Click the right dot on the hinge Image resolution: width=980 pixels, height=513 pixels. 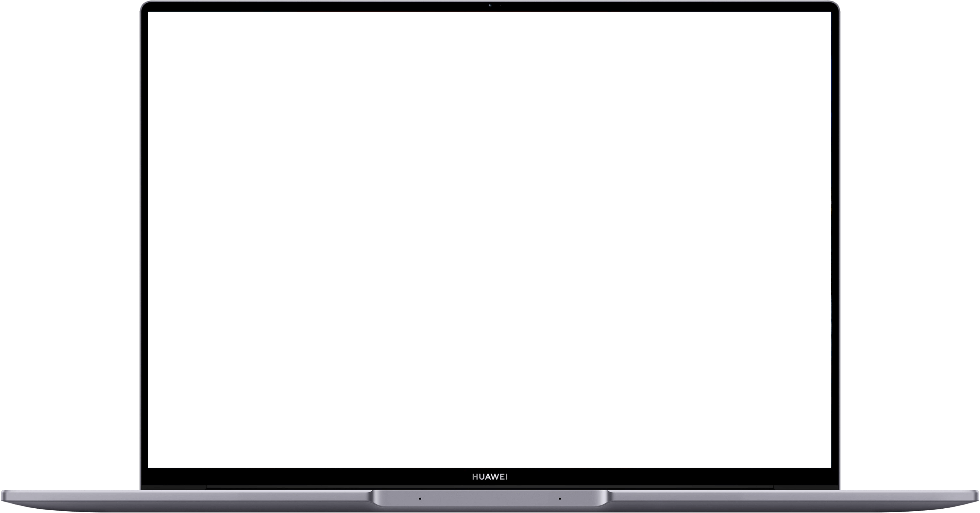click(x=560, y=499)
